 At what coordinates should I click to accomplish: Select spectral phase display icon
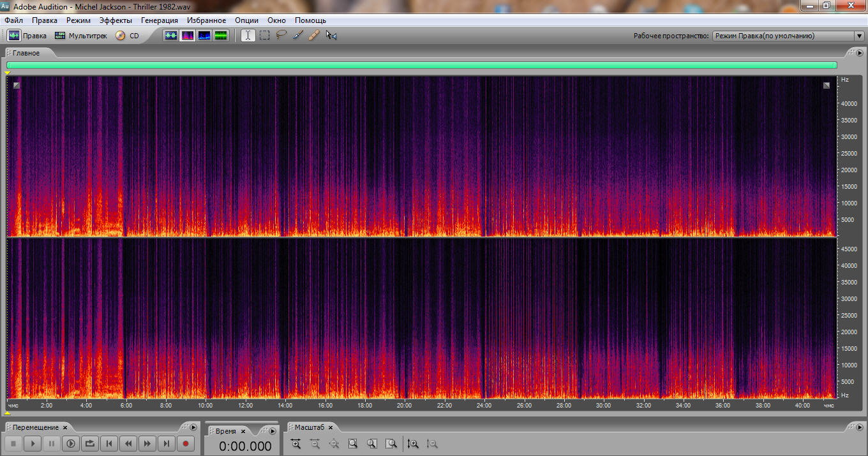point(221,36)
